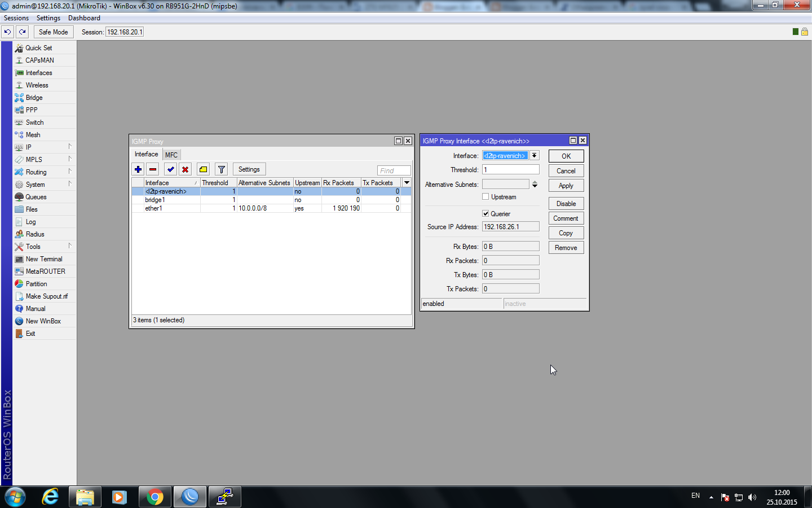Open the column chooser dropdown in IGMP table
Image resolution: width=812 pixels, height=508 pixels.
(x=407, y=182)
